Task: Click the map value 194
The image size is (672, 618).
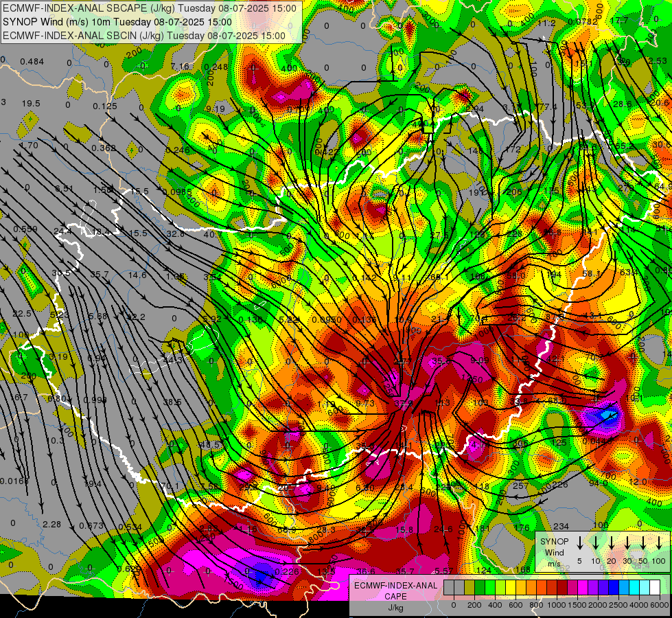Action: pos(554,274)
